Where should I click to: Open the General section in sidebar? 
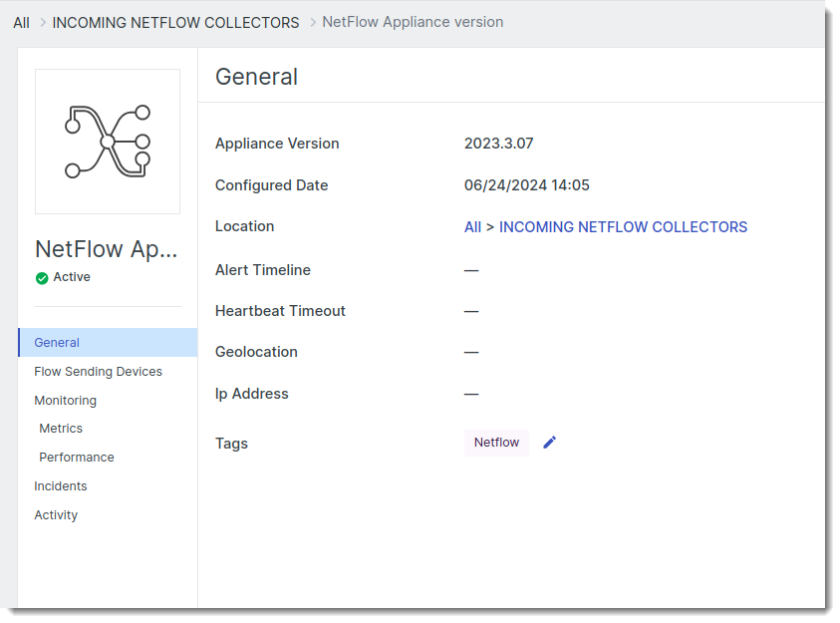tap(109, 342)
